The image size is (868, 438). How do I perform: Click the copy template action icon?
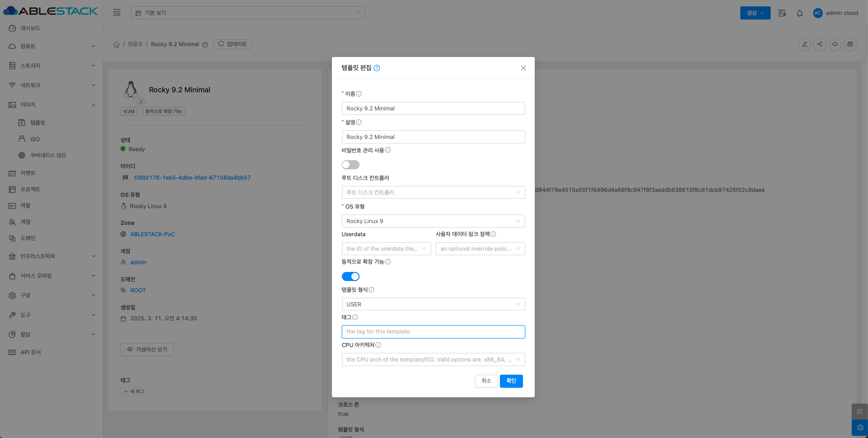point(850,44)
